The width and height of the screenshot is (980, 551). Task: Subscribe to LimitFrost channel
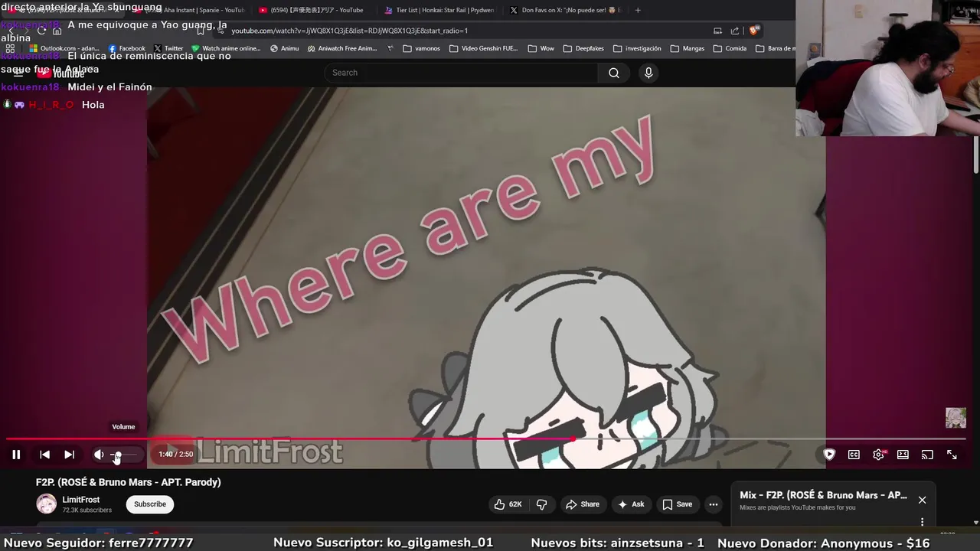click(150, 504)
